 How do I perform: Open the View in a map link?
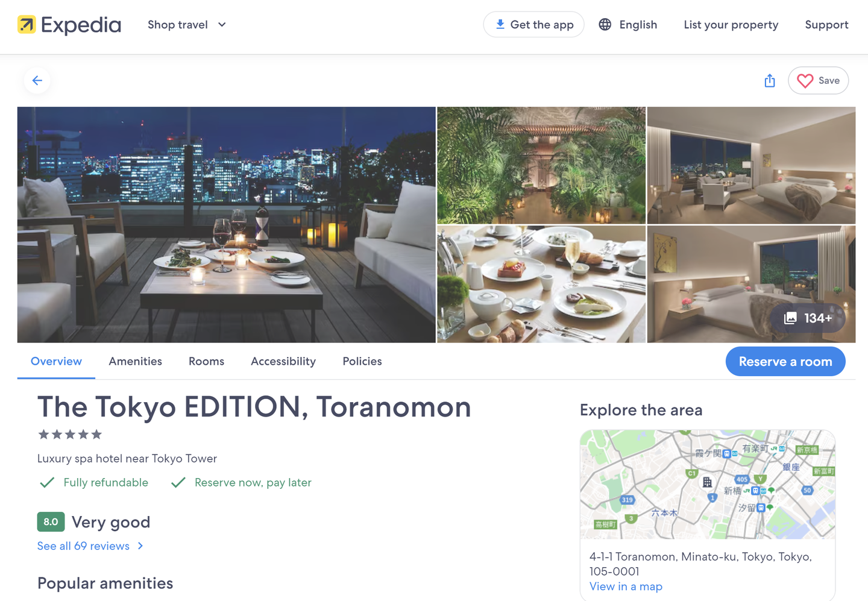tap(626, 587)
